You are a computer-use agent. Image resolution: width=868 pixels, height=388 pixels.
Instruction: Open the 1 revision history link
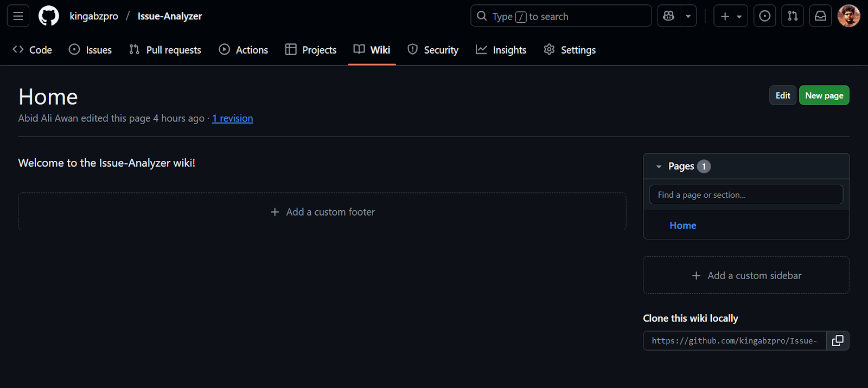[x=233, y=118]
